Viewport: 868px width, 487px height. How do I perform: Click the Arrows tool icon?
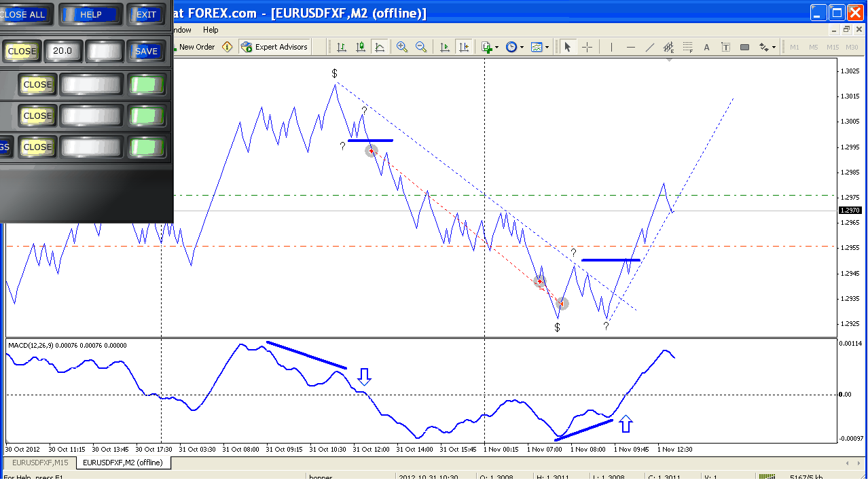764,47
